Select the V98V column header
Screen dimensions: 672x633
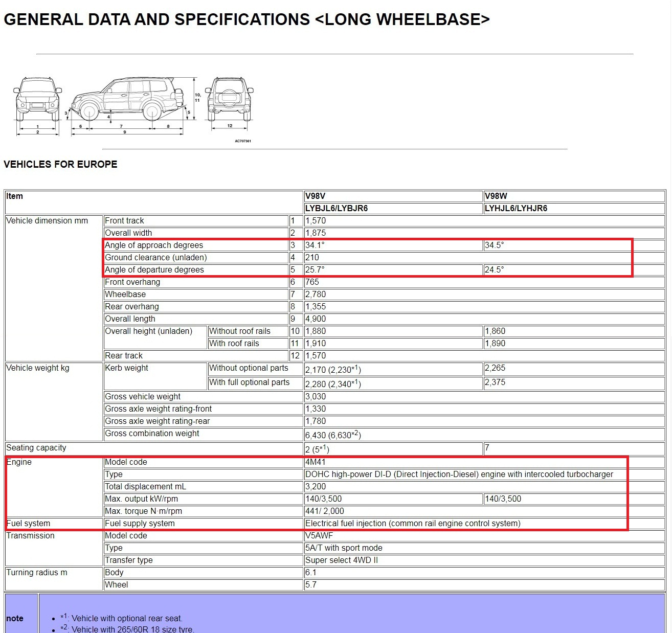click(315, 196)
